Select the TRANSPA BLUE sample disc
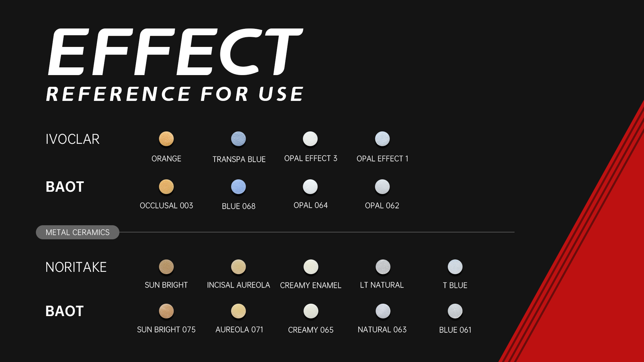Image resolution: width=644 pixels, height=362 pixels. click(x=238, y=139)
